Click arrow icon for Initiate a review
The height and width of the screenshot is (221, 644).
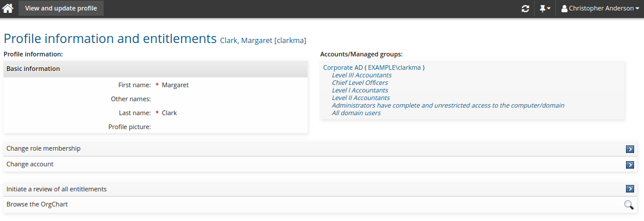(629, 188)
